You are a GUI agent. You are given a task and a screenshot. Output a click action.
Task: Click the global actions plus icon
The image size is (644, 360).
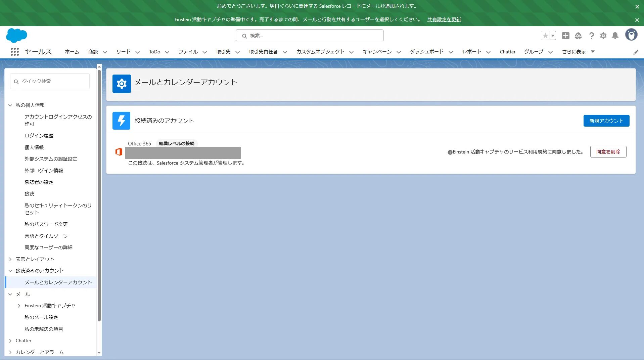pos(566,36)
